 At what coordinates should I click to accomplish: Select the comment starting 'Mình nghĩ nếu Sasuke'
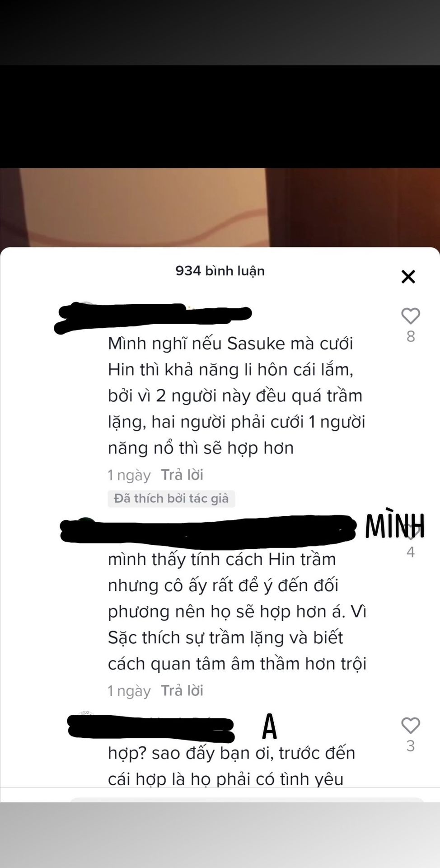237,396
